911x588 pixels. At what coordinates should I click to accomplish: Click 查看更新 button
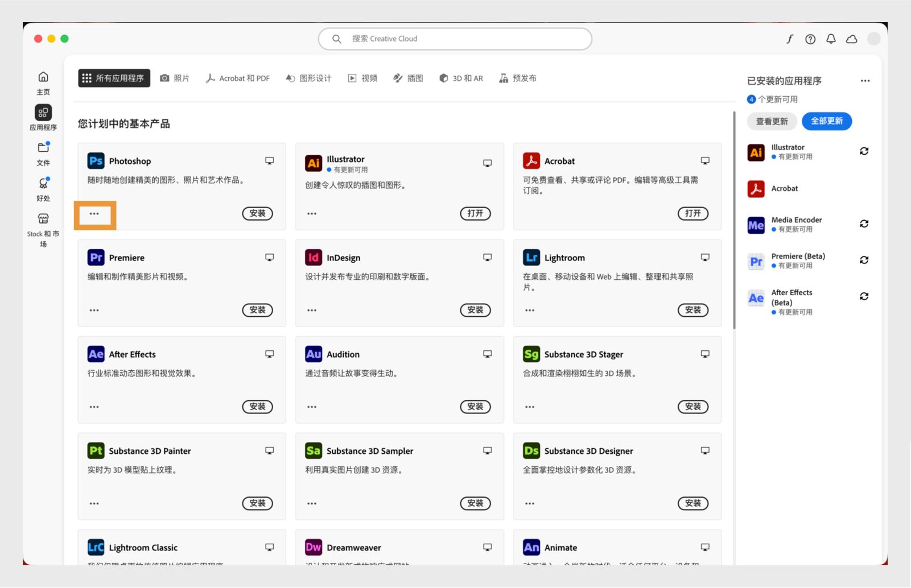click(772, 121)
